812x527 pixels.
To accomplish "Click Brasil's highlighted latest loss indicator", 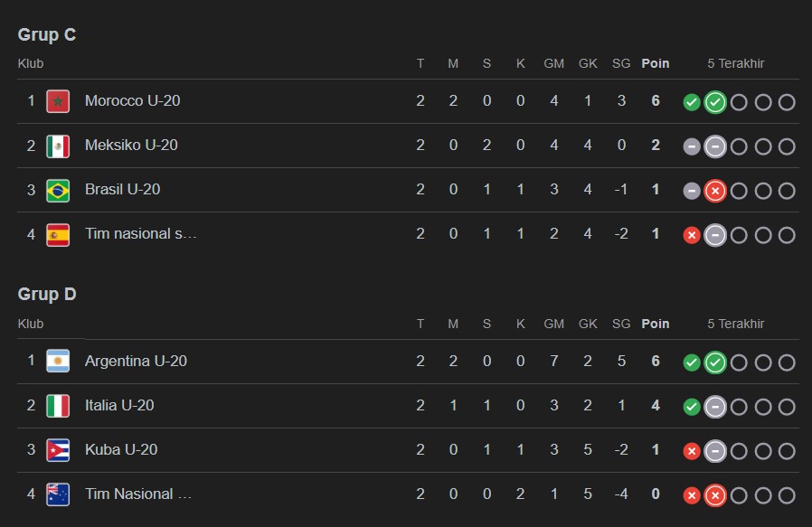I will click(x=715, y=191).
